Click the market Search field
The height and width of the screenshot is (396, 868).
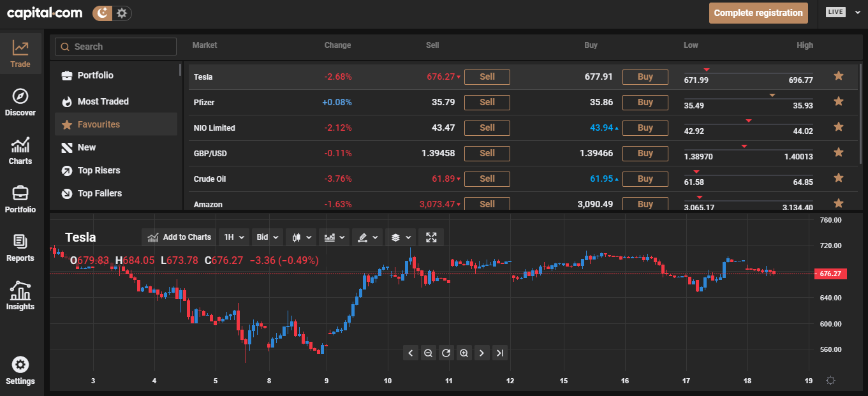[x=115, y=47]
